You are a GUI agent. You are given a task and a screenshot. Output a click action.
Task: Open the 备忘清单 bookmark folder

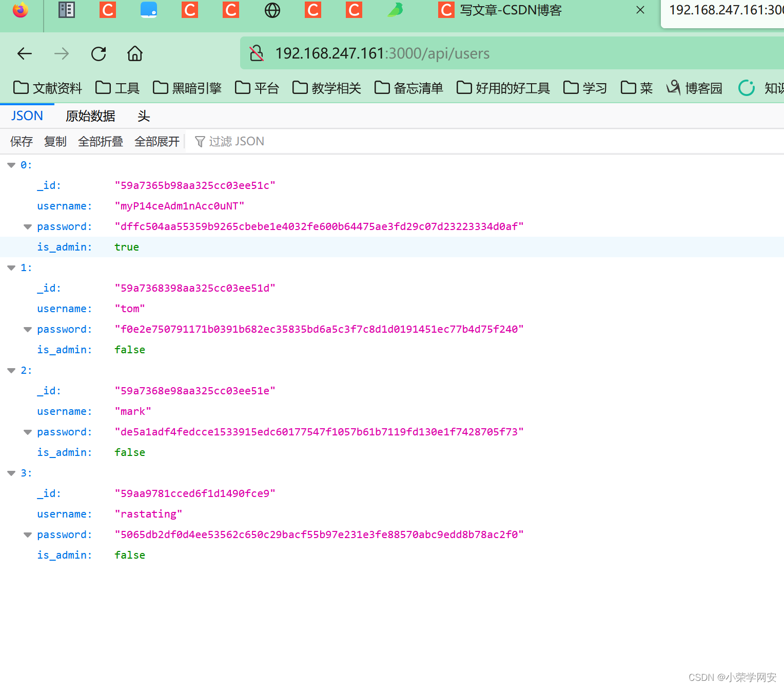[409, 88]
